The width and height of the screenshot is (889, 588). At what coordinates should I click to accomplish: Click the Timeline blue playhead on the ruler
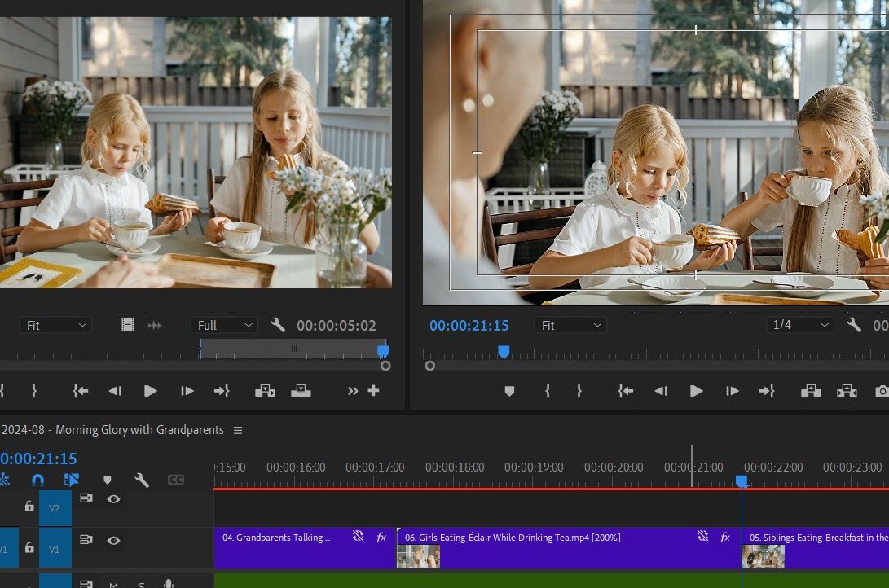tap(742, 481)
